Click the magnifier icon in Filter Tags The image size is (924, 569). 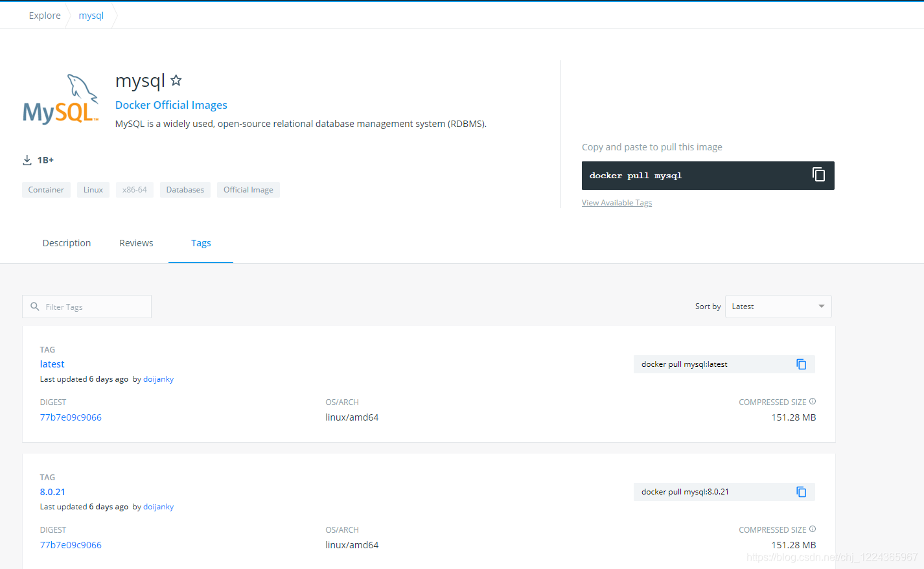[34, 307]
